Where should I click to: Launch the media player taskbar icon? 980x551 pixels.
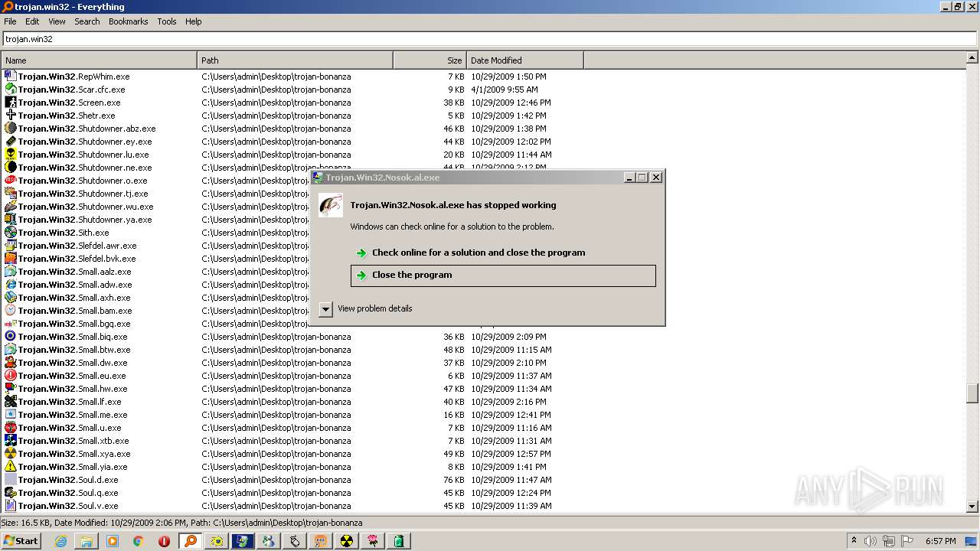[113, 541]
